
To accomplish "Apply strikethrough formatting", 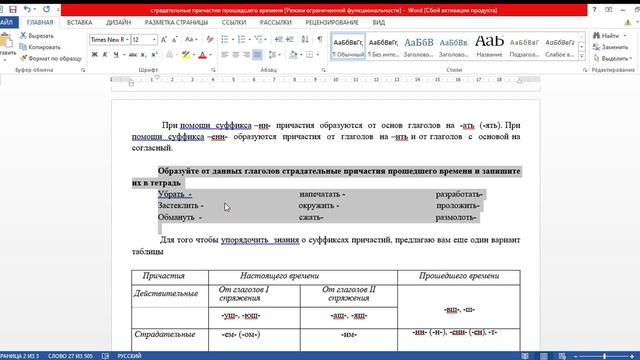I will tap(133, 55).
